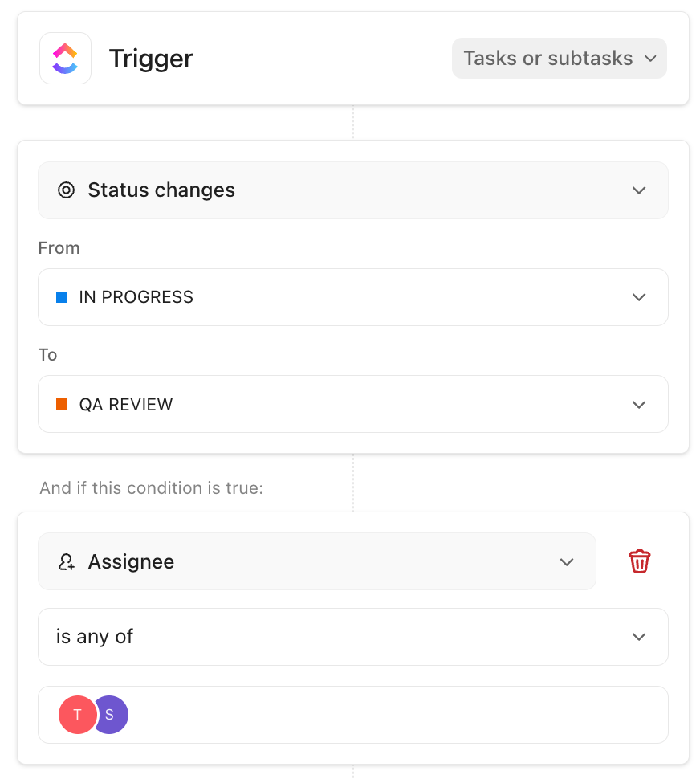Click the chevron beside Tasks or subtasks
Screen dimensions: 700x779
click(652, 58)
